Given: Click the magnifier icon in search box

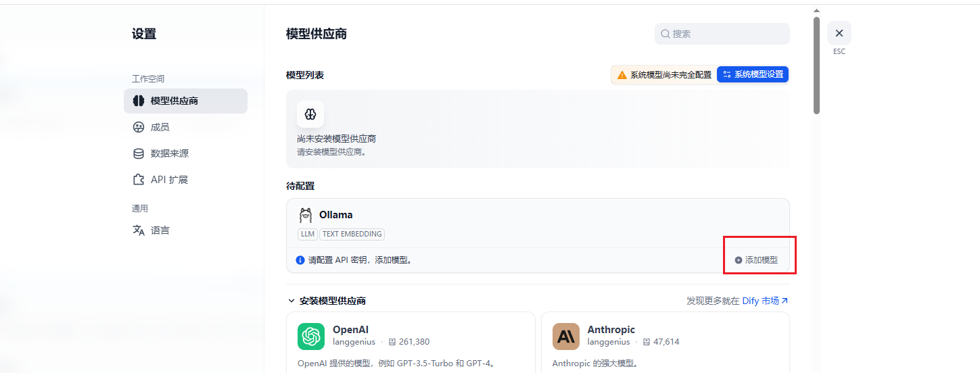Looking at the screenshot, I should tap(666, 34).
